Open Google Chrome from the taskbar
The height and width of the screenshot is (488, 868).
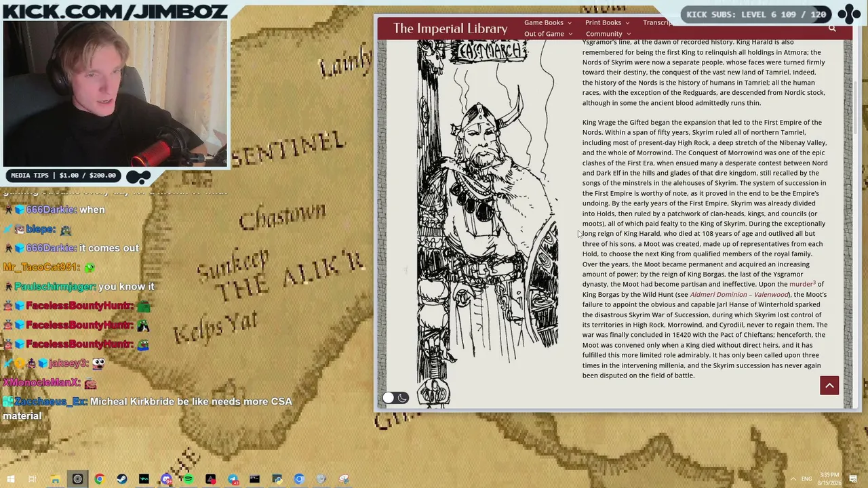[x=100, y=479]
